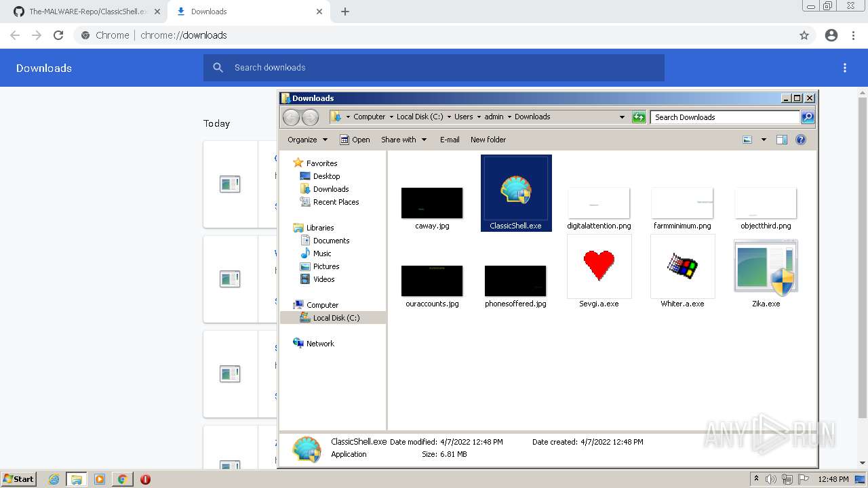The width and height of the screenshot is (868, 488).
Task: Click the E-mail toolbar button
Action: (450, 140)
